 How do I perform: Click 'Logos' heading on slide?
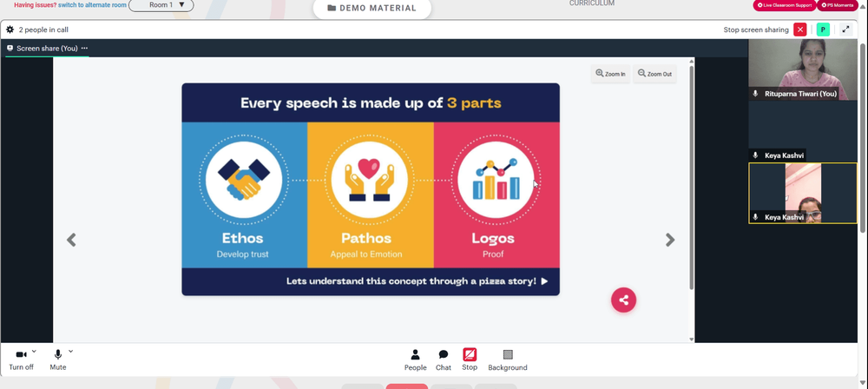click(493, 238)
